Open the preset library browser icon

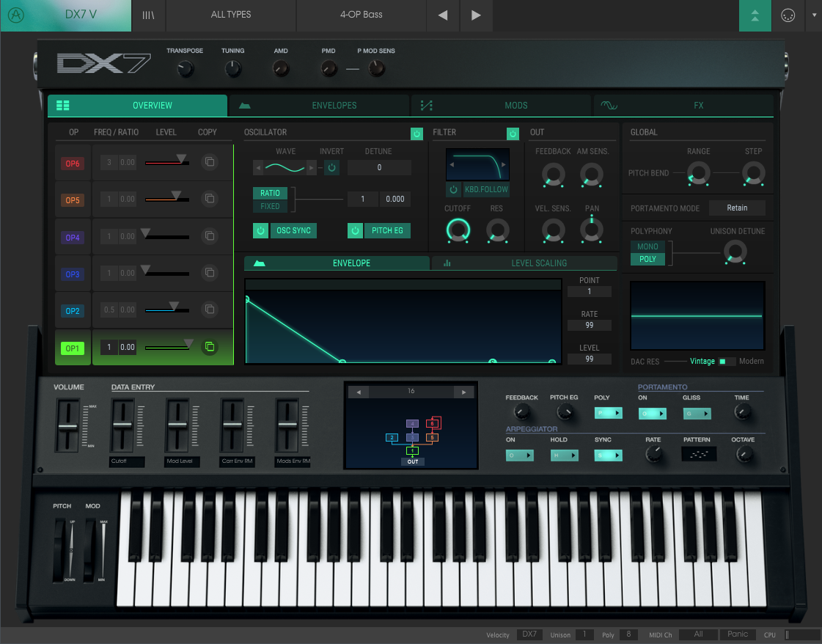point(148,15)
